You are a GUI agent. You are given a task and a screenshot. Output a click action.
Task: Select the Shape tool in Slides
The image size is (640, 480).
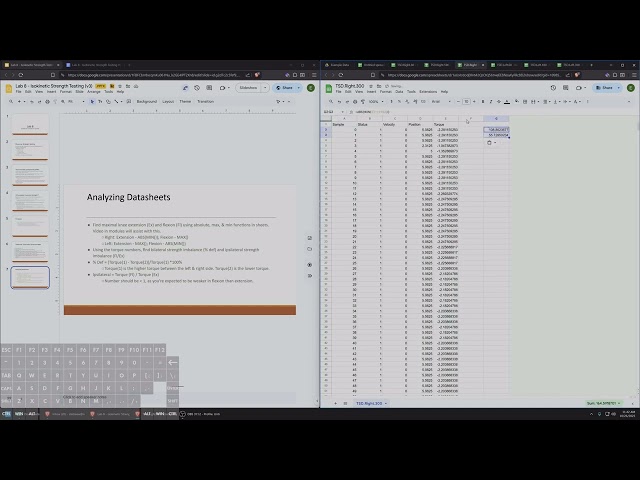[x=108, y=101]
